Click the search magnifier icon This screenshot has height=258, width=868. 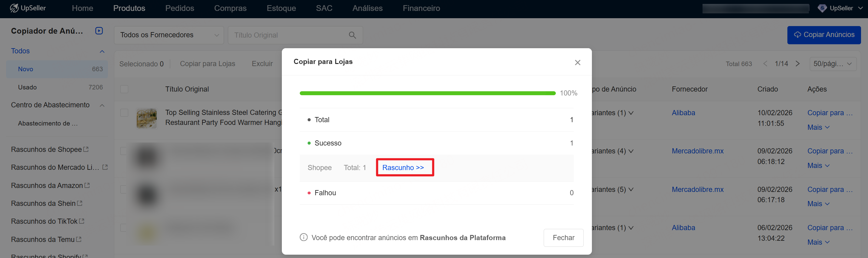coord(352,35)
